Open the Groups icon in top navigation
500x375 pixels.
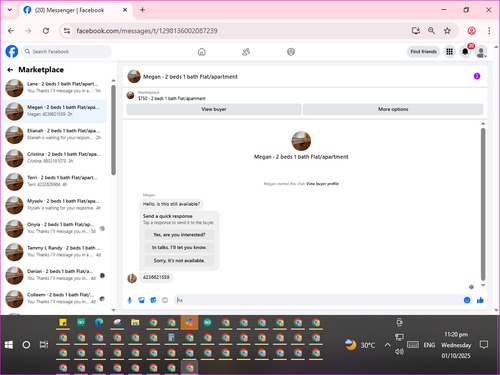pos(291,52)
